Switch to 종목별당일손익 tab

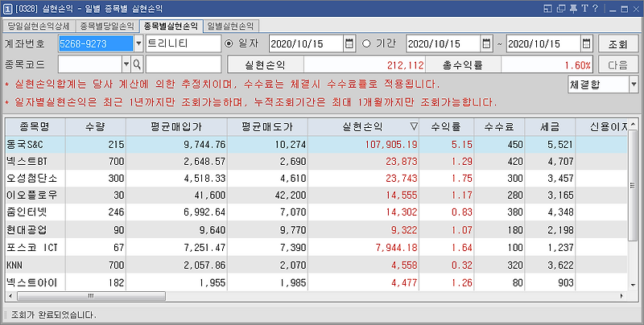pyautogui.click(x=107, y=27)
